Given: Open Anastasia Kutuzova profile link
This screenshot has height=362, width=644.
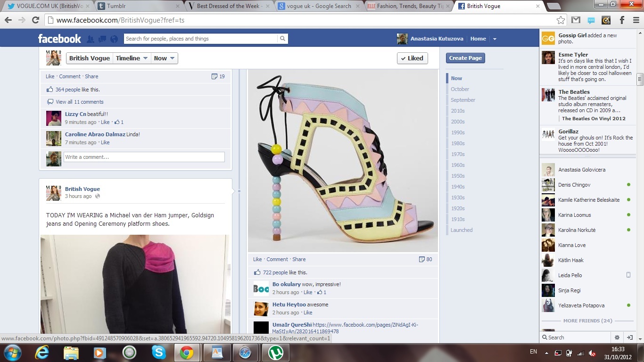Looking at the screenshot, I should [x=437, y=39].
